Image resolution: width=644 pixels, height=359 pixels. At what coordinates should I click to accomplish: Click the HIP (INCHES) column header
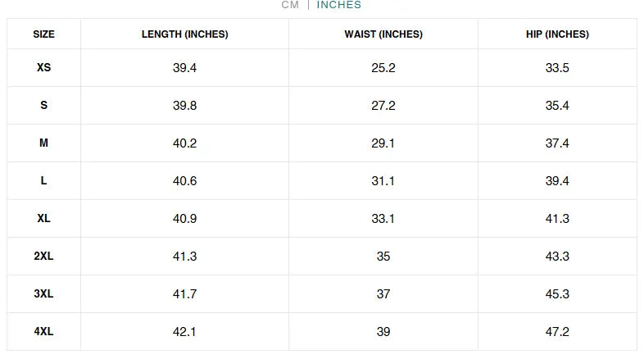[557, 34]
